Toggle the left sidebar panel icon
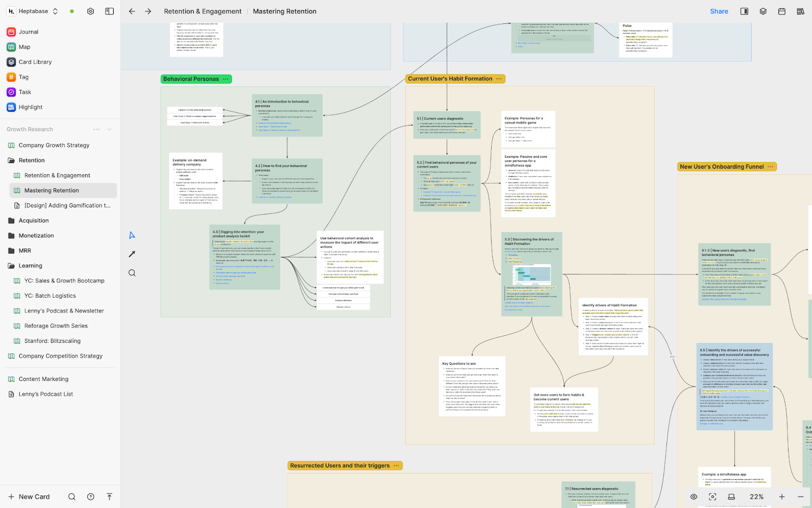Image resolution: width=812 pixels, height=508 pixels. (109, 11)
